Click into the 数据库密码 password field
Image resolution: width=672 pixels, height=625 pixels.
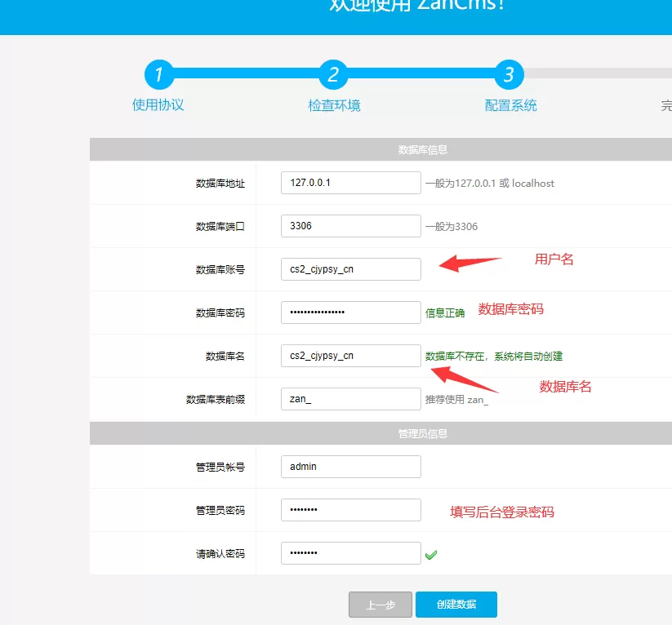pos(351,312)
